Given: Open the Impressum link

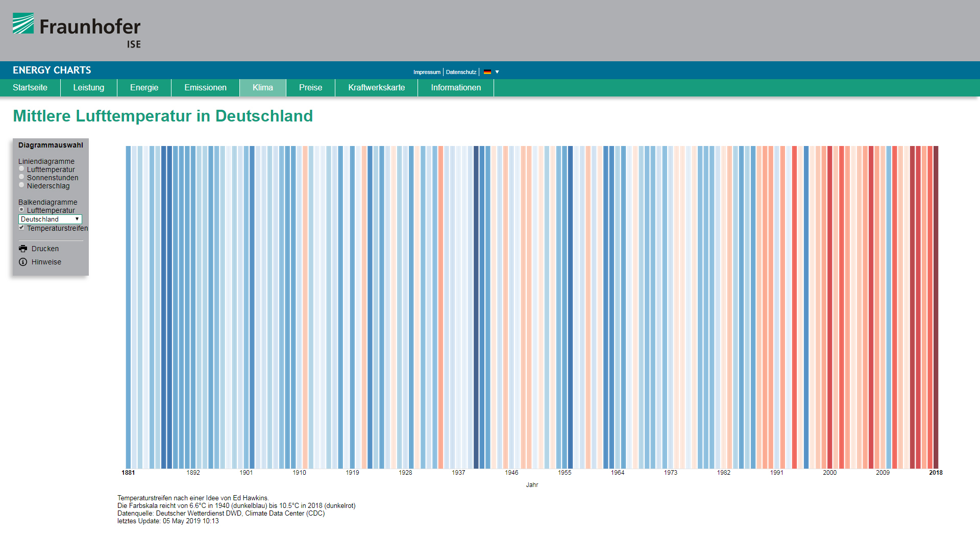Looking at the screenshot, I should (427, 72).
